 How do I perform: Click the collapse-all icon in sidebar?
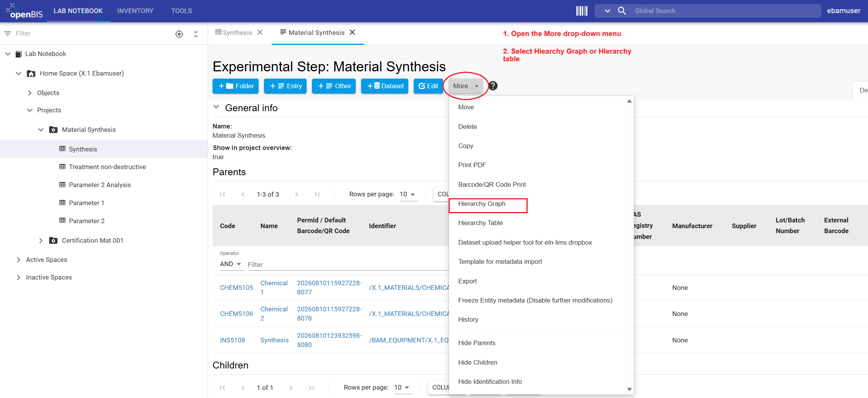(196, 34)
